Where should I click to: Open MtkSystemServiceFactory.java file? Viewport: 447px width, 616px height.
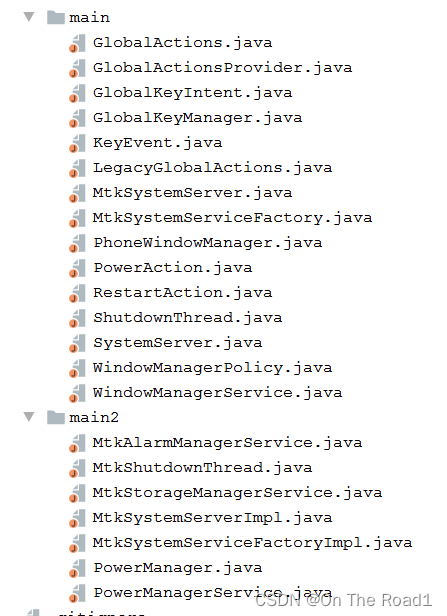click(x=233, y=218)
